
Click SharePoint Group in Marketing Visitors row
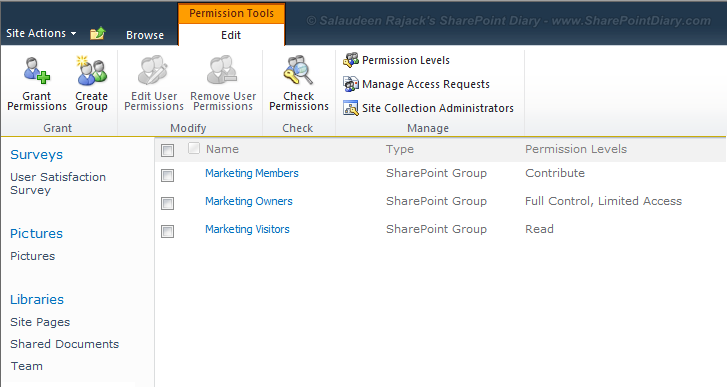(x=436, y=229)
